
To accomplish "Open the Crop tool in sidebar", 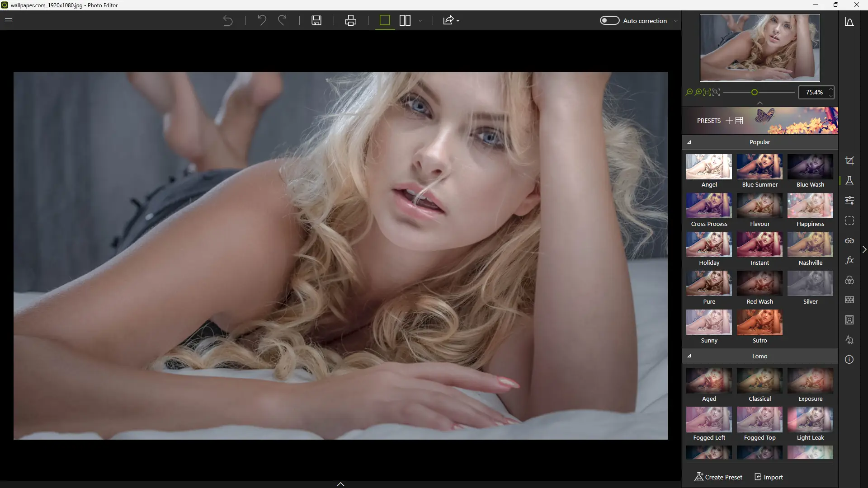I will (x=849, y=161).
